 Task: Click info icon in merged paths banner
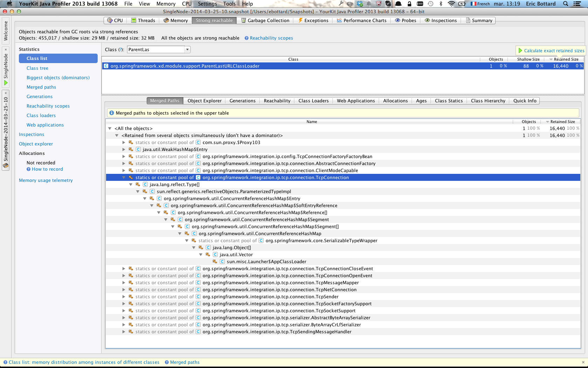[112, 113]
